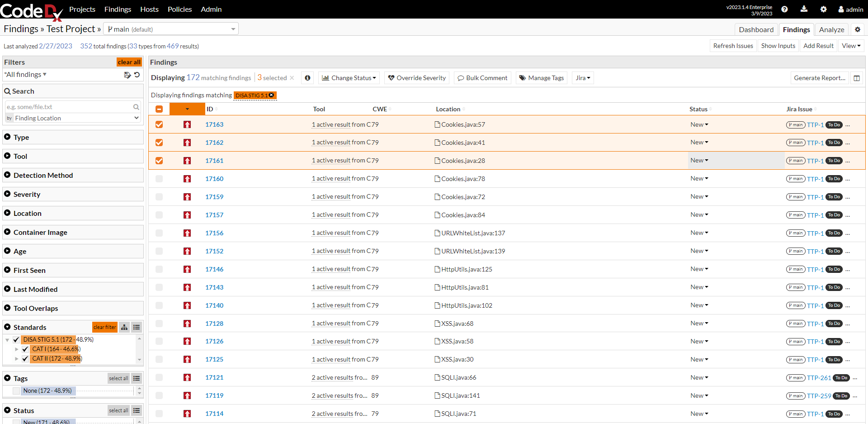Click Override Severity button
The image size is (868, 424).
tap(417, 78)
